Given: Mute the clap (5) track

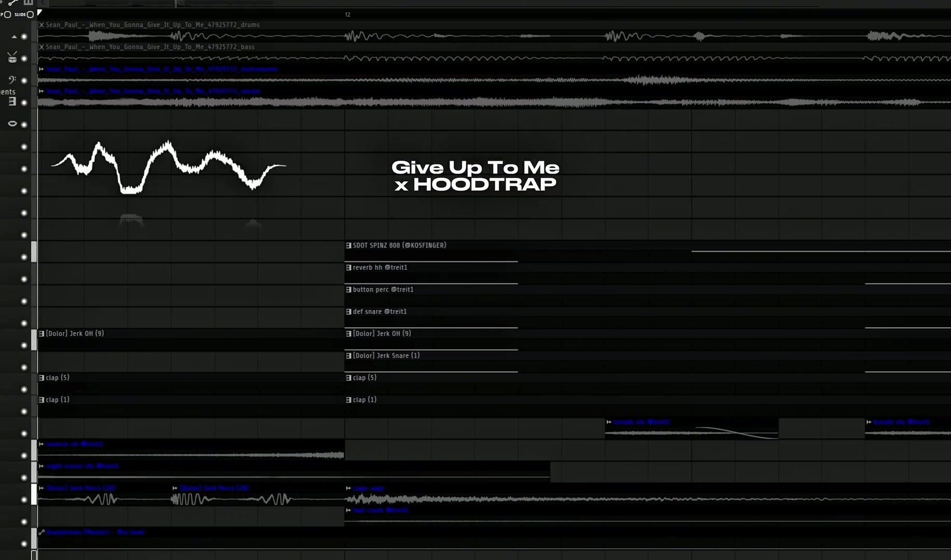Looking at the screenshot, I should pyautogui.click(x=24, y=389).
